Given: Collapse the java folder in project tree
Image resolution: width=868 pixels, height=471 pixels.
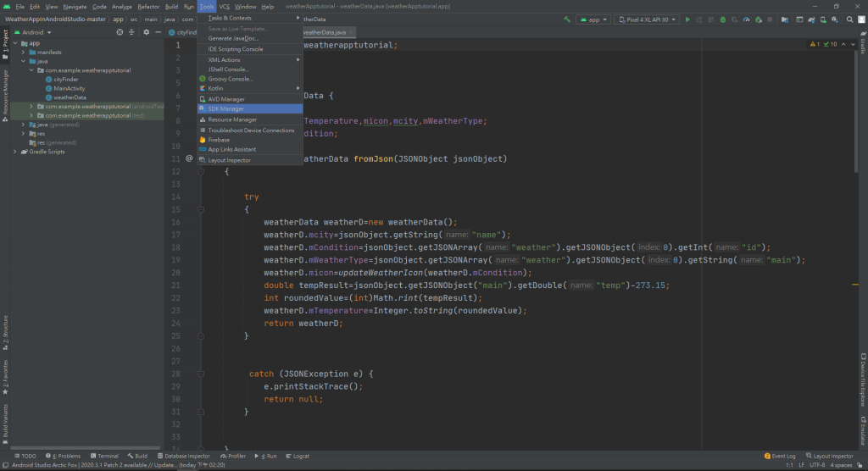Looking at the screenshot, I should coord(23,61).
